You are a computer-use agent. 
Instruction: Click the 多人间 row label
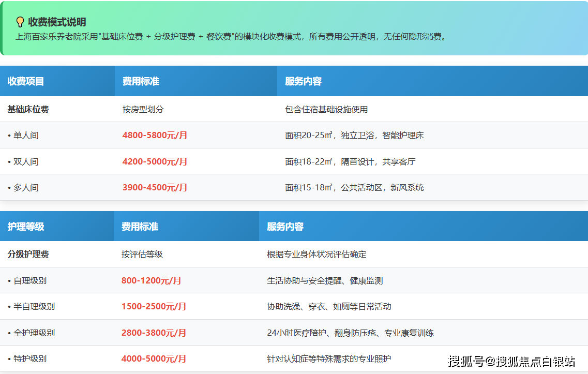click(25, 188)
